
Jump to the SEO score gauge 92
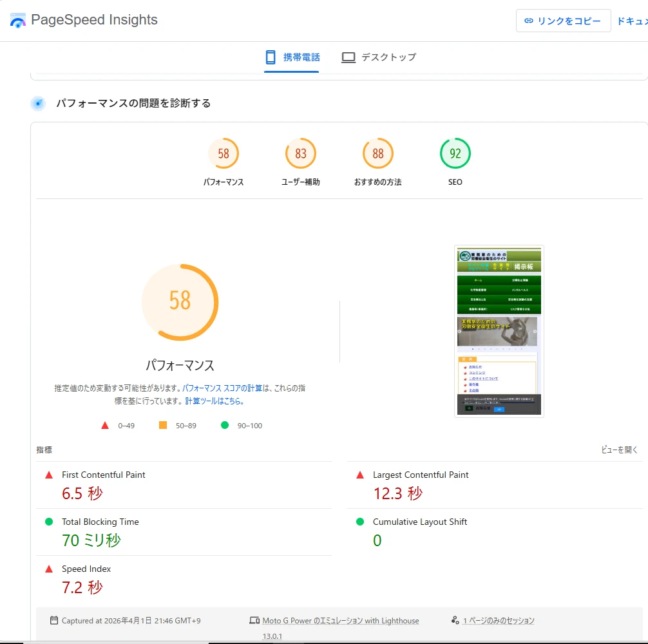coord(455,154)
